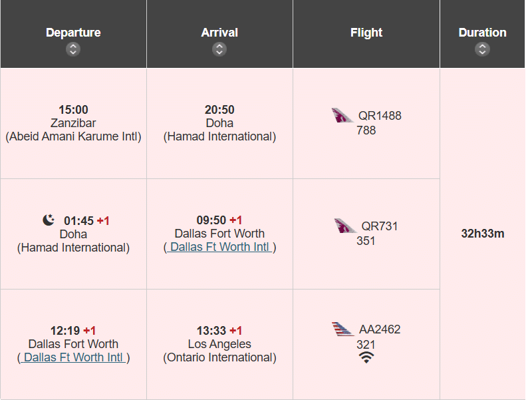This screenshot has width=532, height=400.
Task: Click the Flight column header
Action: click(366, 33)
